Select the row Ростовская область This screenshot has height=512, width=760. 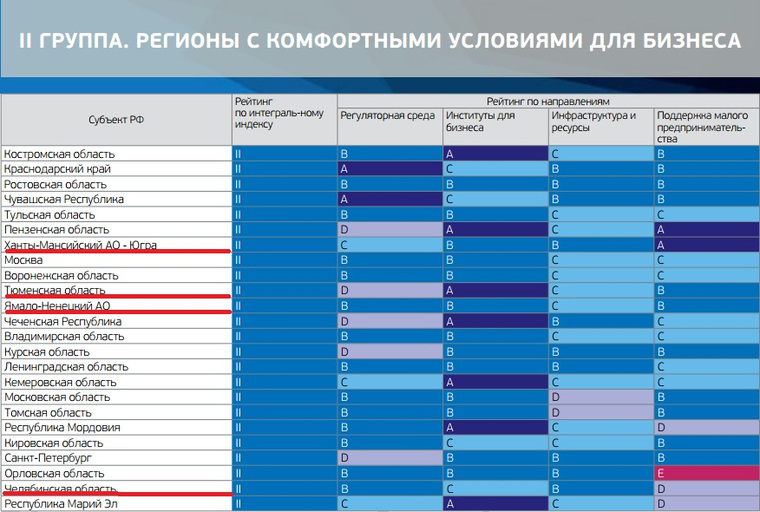tap(380, 184)
